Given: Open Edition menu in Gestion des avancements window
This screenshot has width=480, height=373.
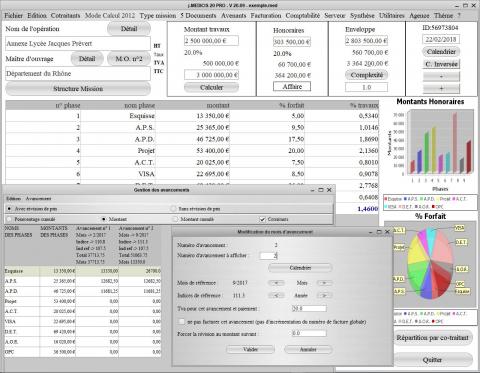Looking at the screenshot, I should pyautogui.click(x=13, y=199).
